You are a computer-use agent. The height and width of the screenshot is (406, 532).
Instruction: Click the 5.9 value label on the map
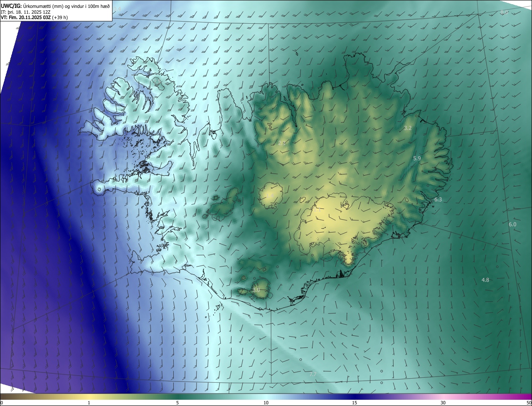point(417,159)
